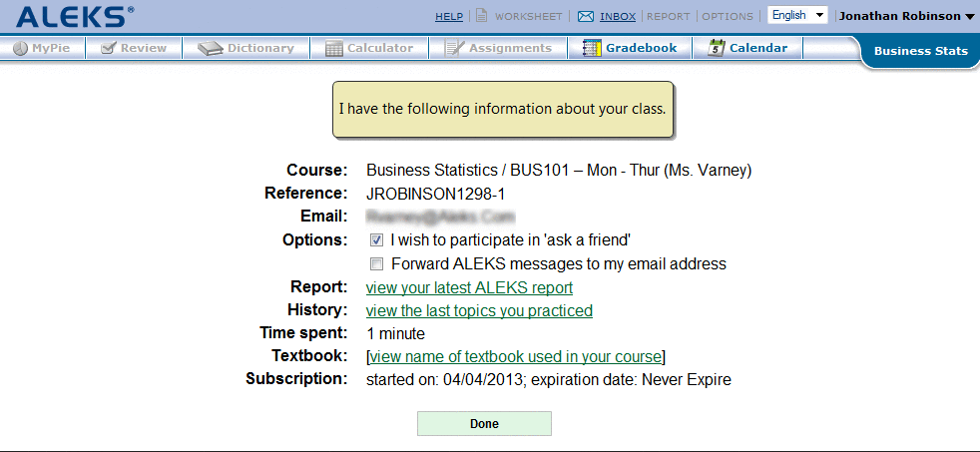Open the OPTIONS header link
This screenshot has height=452, width=980.
tap(728, 17)
